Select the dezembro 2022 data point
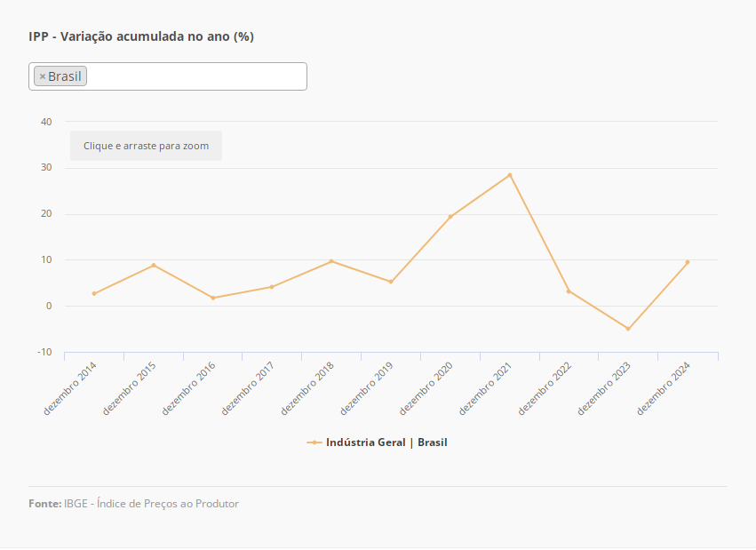Screen dimensions: 756x550 [x=569, y=291]
